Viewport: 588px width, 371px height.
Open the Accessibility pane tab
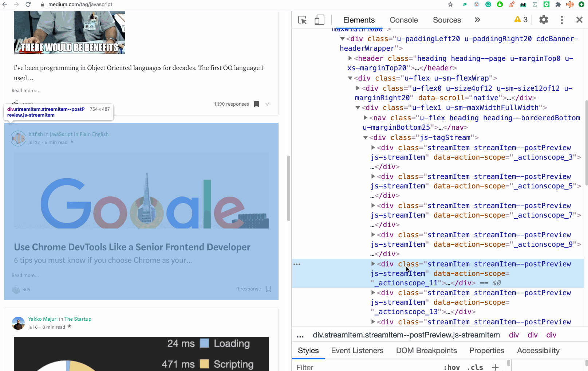[x=538, y=351]
